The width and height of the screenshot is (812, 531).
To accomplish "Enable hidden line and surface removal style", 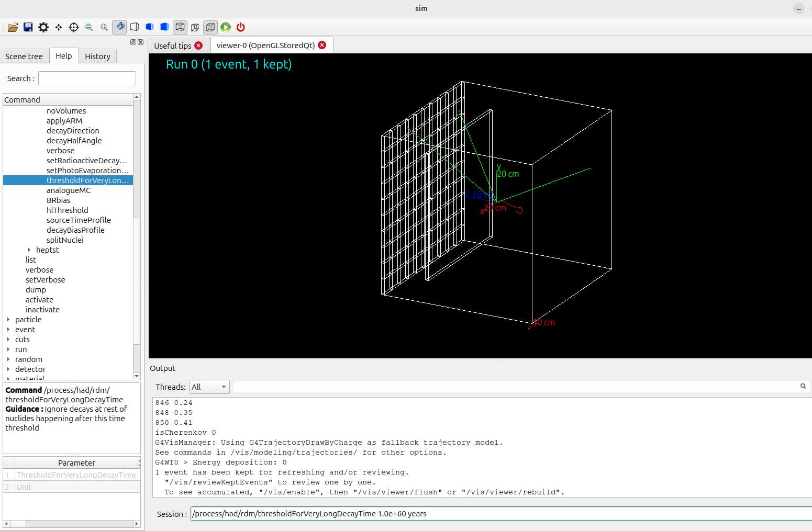I will pos(150,27).
